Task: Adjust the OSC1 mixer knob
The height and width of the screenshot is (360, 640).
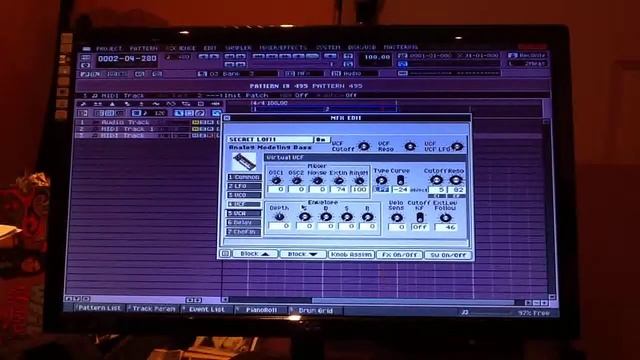Action: (276, 180)
